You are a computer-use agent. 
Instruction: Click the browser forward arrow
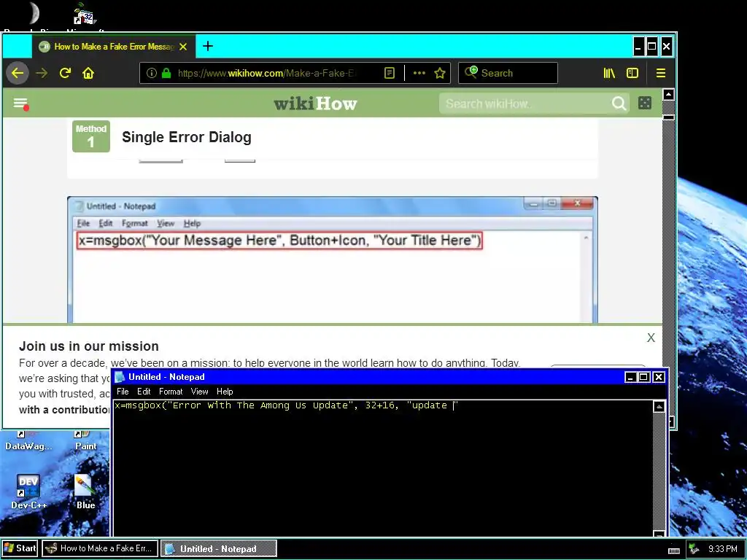click(42, 74)
